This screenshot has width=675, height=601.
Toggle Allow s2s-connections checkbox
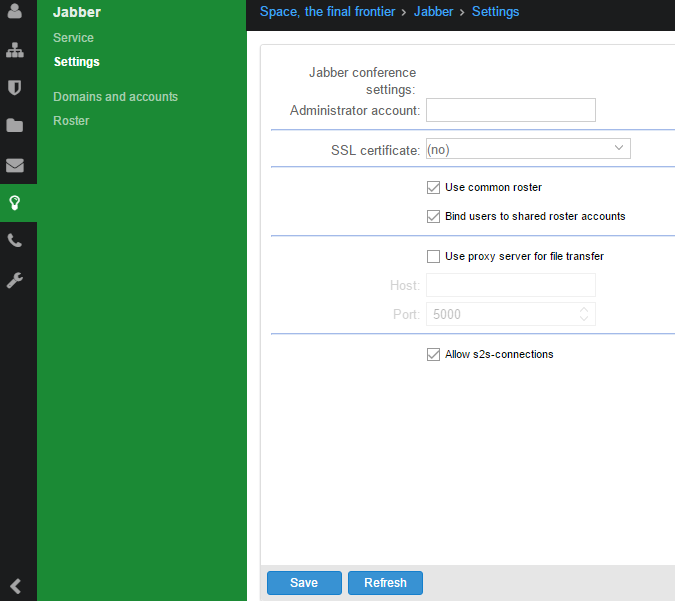tap(433, 355)
